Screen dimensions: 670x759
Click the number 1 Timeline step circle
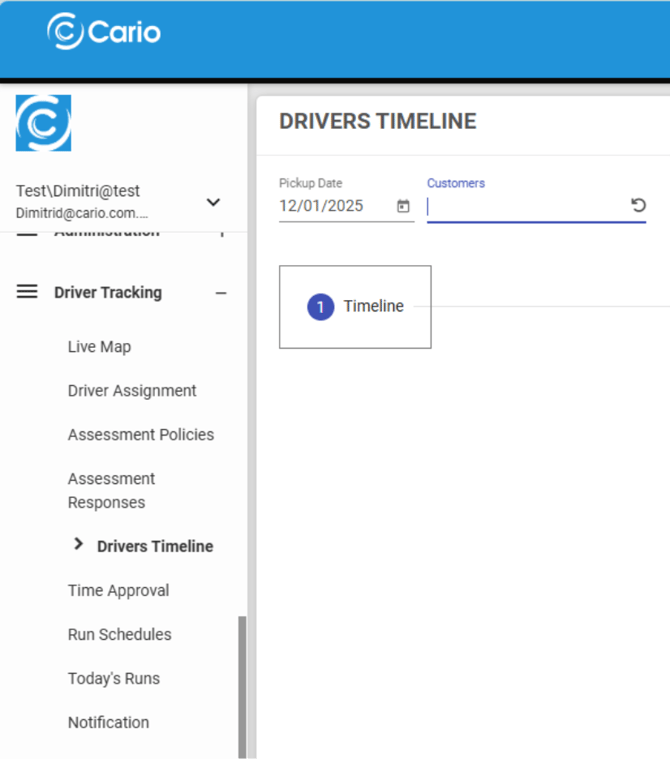320,307
